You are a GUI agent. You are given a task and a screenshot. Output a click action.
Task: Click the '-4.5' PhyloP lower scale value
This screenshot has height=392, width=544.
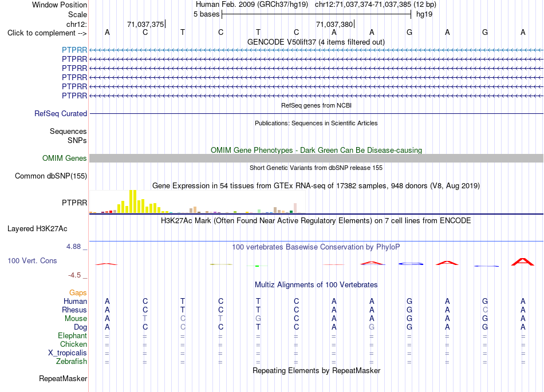74,275
